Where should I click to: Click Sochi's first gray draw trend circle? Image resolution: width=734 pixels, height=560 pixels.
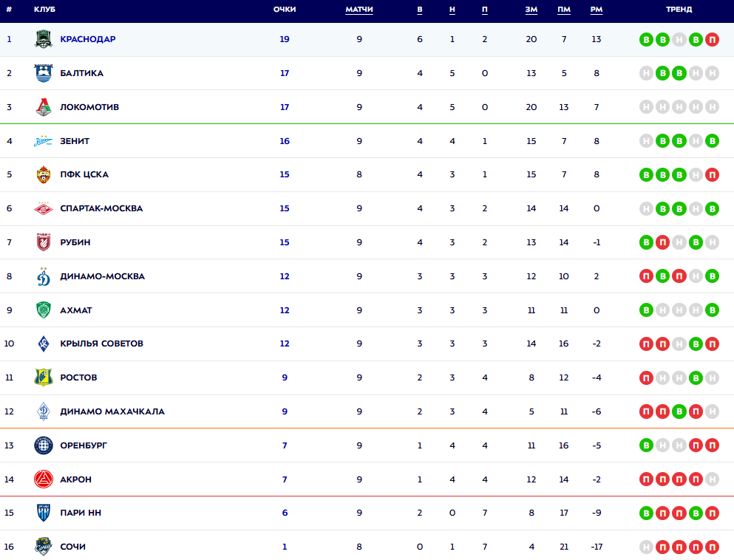pyautogui.click(x=647, y=547)
